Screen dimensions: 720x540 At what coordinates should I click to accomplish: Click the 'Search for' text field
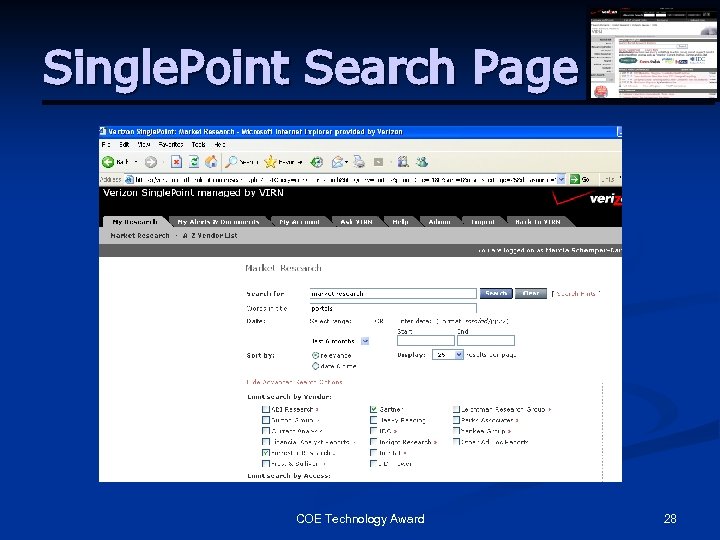[x=393, y=293]
